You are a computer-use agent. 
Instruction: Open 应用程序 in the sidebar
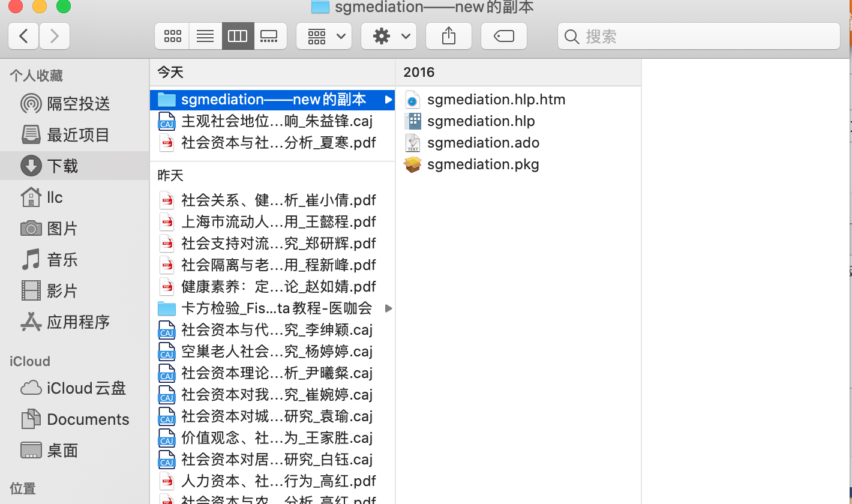click(74, 322)
